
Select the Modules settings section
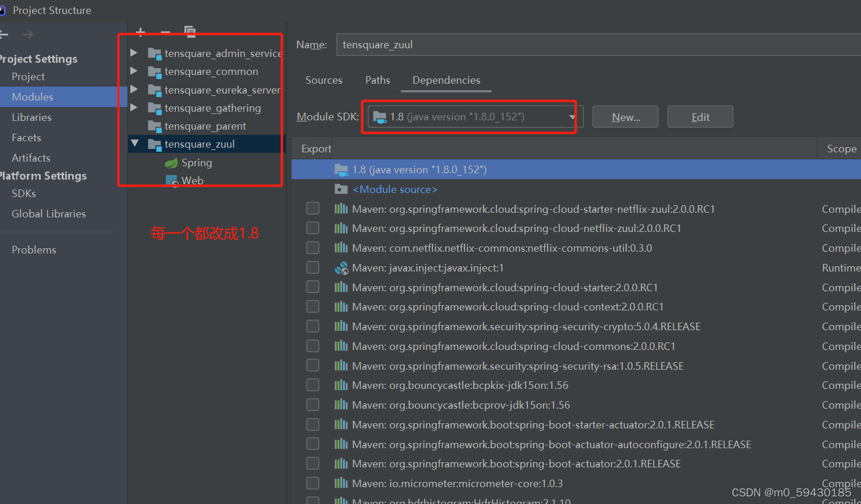[x=63, y=97]
